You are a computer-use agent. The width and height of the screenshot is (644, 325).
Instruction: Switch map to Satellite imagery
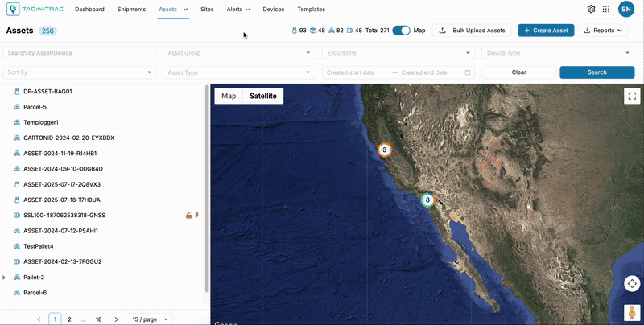point(263,96)
